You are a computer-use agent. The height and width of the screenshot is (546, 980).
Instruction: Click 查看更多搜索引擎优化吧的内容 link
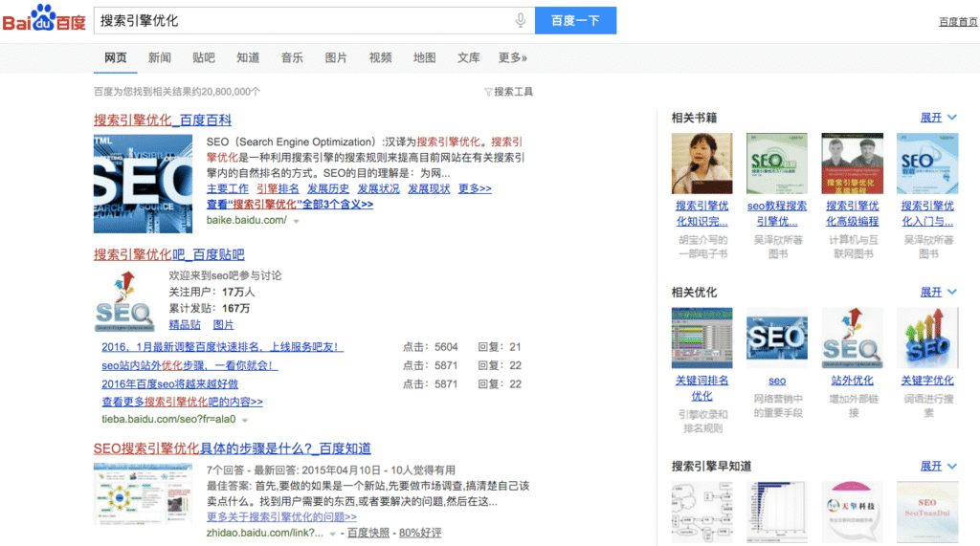coord(182,402)
